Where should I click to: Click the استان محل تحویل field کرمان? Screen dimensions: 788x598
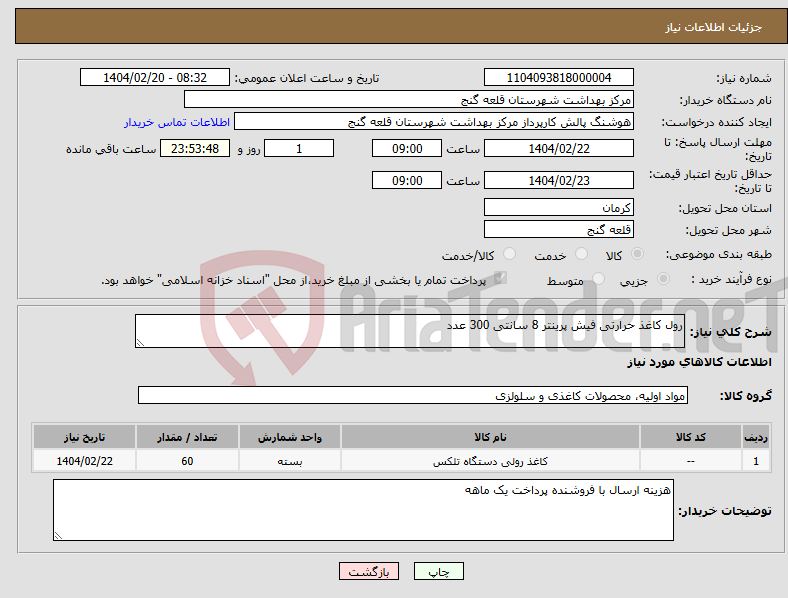(558, 208)
